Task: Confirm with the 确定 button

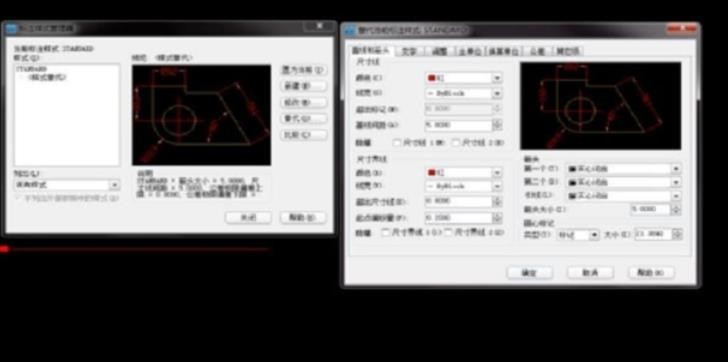Action: tap(529, 272)
